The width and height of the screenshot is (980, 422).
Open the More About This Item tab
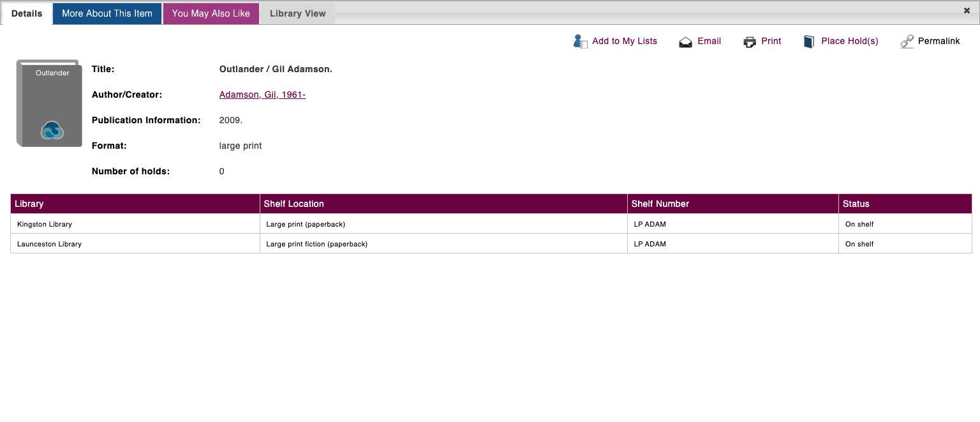point(107,13)
